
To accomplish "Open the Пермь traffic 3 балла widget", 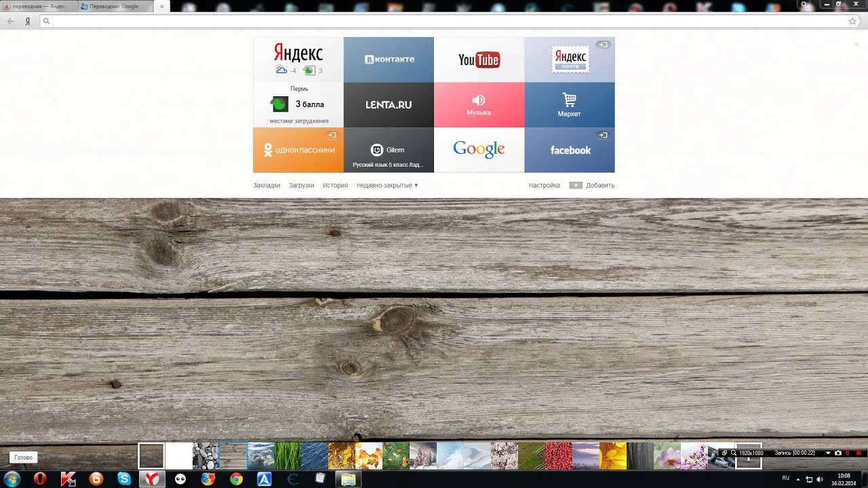I will tap(298, 105).
